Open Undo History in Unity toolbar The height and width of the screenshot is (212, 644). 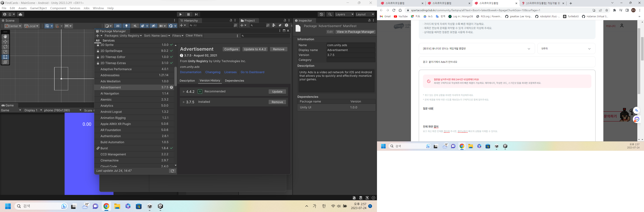[x=321, y=15]
